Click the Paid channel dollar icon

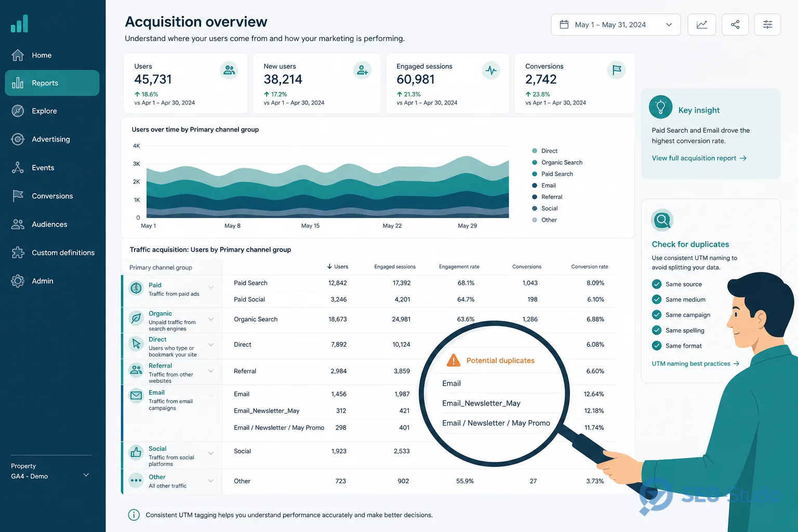click(x=136, y=288)
